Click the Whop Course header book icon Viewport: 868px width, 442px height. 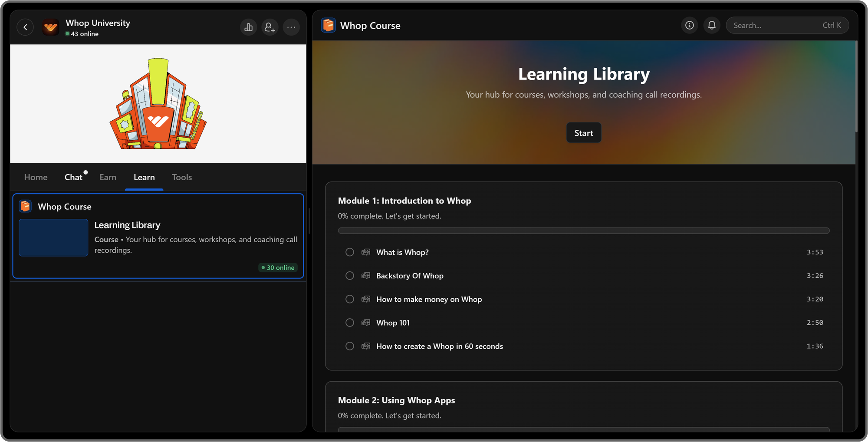tap(328, 25)
